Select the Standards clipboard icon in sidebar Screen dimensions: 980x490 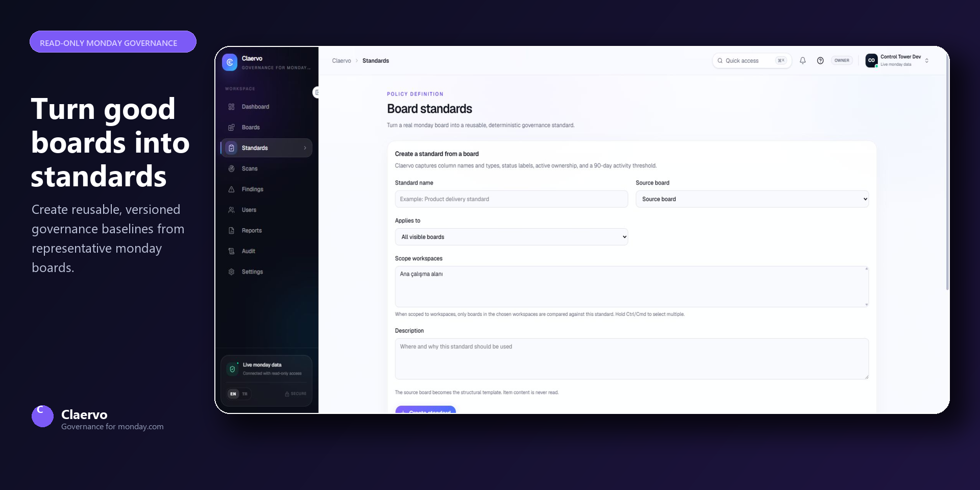(x=231, y=148)
